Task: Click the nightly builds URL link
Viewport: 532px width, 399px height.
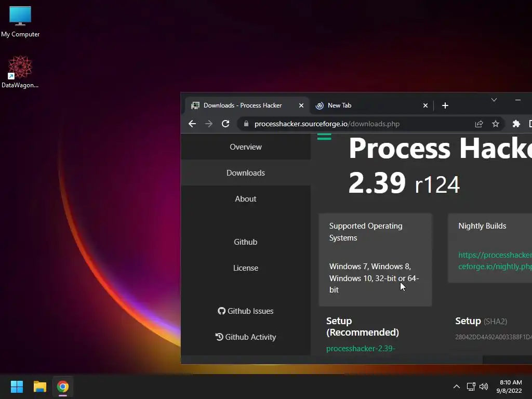Action: click(495, 261)
